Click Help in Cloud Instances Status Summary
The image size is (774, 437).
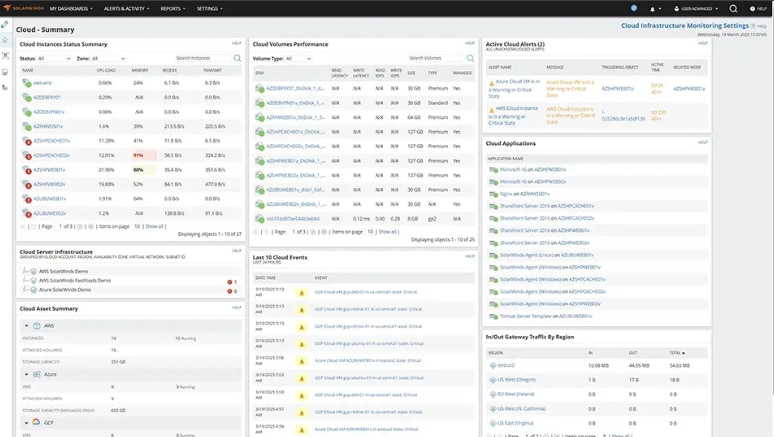click(236, 43)
